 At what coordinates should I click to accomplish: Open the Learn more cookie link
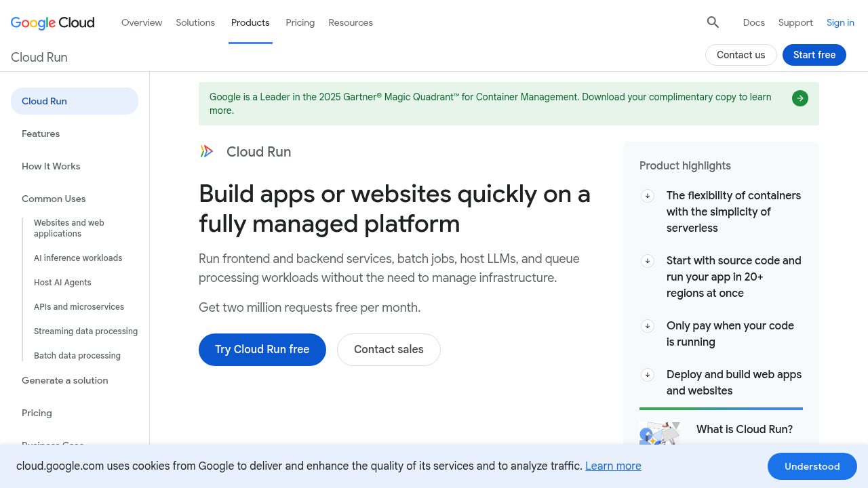[x=613, y=466]
